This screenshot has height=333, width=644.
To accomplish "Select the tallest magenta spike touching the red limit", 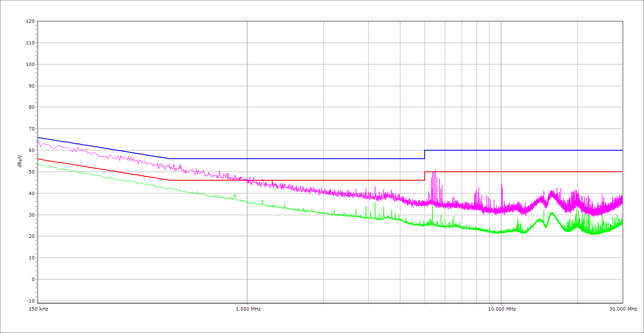I will point(435,171).
